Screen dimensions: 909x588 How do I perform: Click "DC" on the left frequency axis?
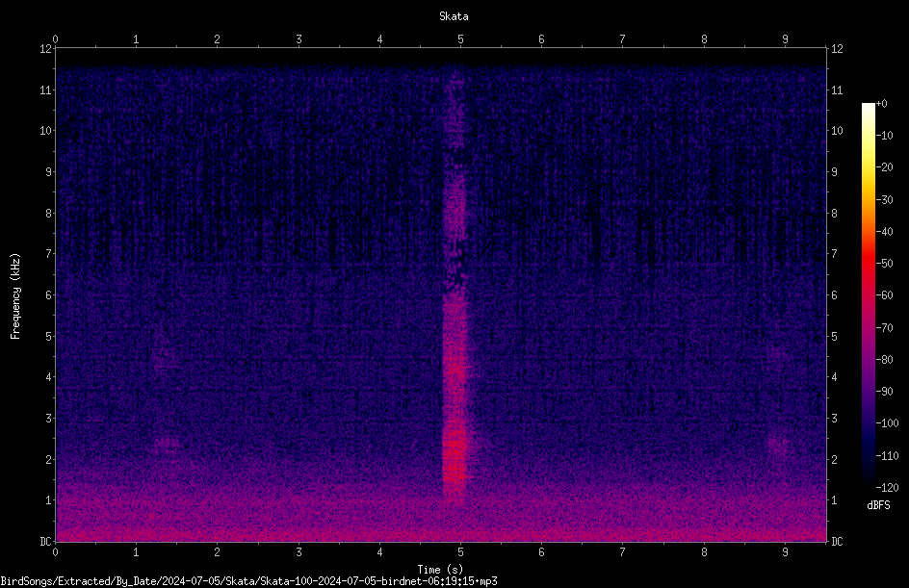point(45,542)
